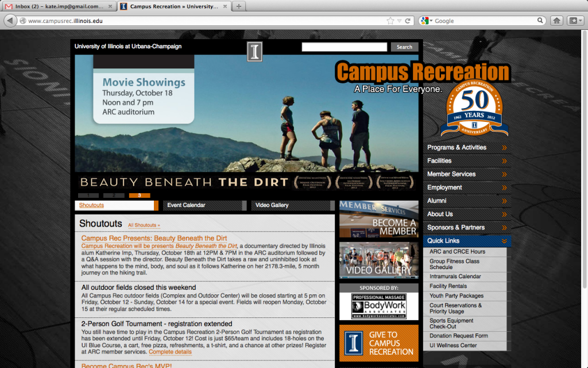
Task: Follow the Complete details link
Action: pyautogui.click(x=170, y=352)
